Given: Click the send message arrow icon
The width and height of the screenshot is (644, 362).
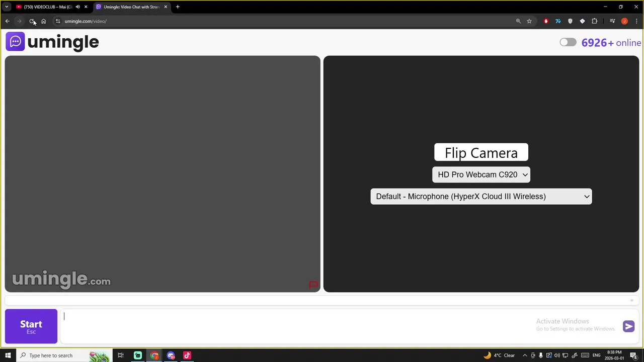Looking at the screenshot, I should point(628,326).
